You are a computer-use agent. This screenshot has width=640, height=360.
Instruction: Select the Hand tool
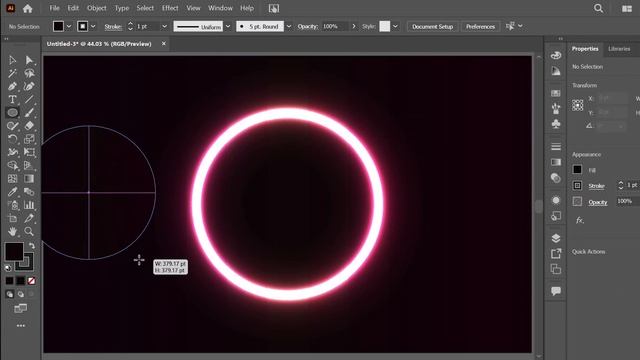pos(13,231)
